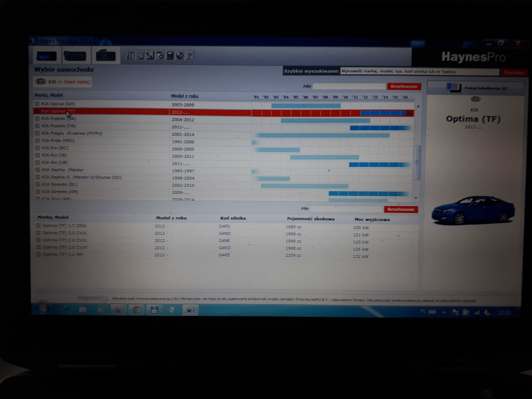Viewport: 532px width, 399px height.
Task: Click the model list scrollbar thumb
Action: pos(417,162)
